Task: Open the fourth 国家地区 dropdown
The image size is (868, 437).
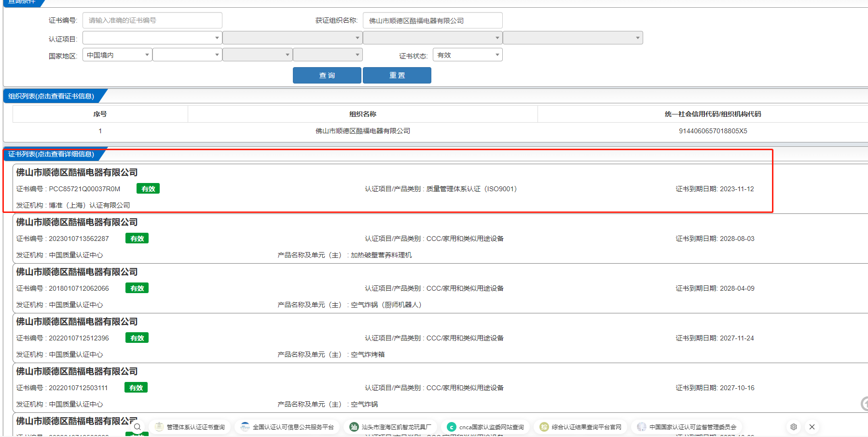Action: click(x=328, y=55)
